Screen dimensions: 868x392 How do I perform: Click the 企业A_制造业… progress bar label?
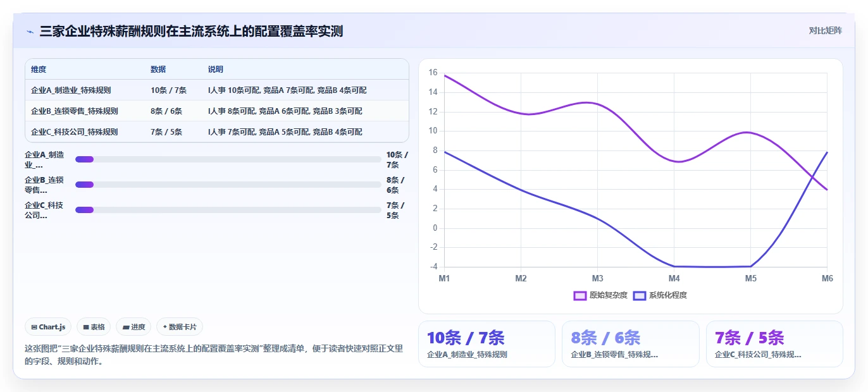pyautogui.click(x=45, y=159)
